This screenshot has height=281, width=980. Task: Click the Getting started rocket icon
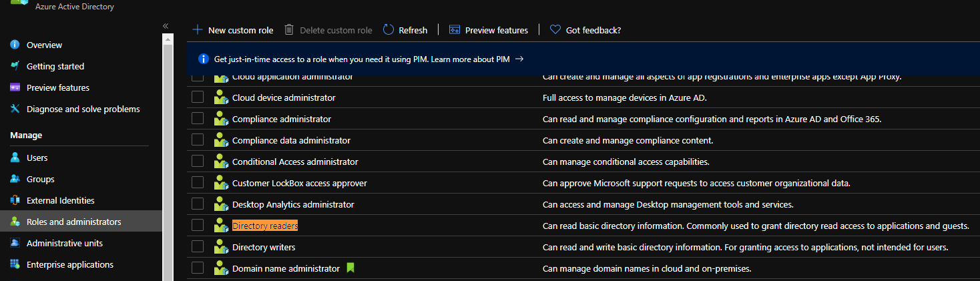[15, 66]
